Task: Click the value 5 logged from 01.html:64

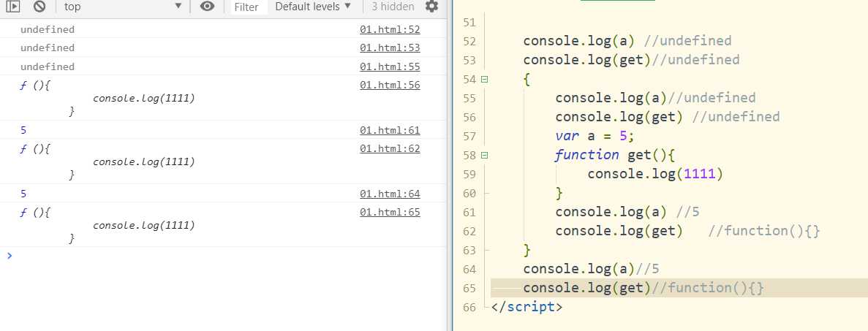Action: point(23,194)
